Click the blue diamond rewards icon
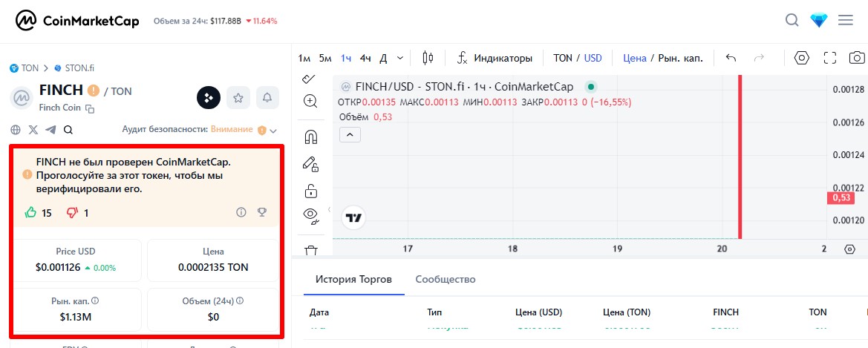The image size is (868, 348). pyautogui.click(x=819, y=21)
